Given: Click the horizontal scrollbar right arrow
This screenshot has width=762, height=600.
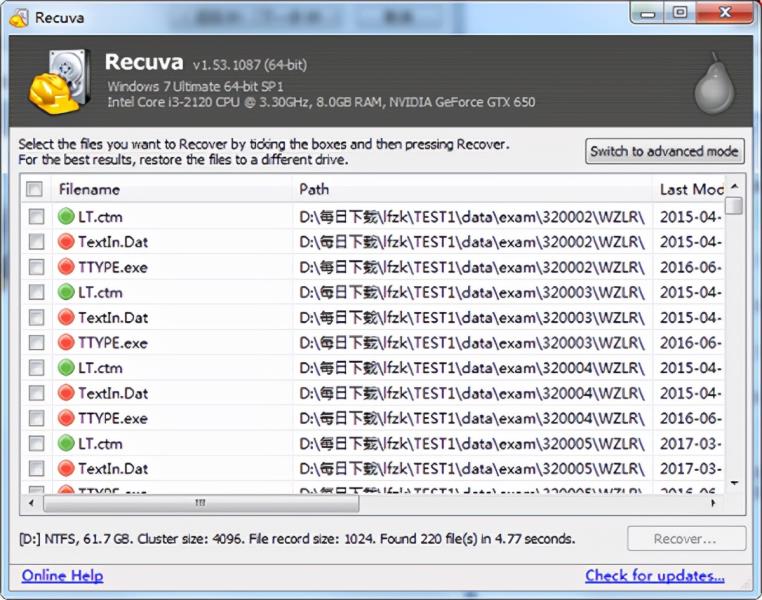Looking at the screenshot, I should 713,503.
